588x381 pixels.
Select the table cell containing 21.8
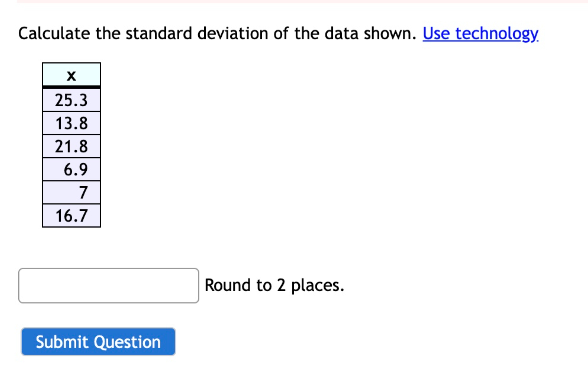point(71,146)
